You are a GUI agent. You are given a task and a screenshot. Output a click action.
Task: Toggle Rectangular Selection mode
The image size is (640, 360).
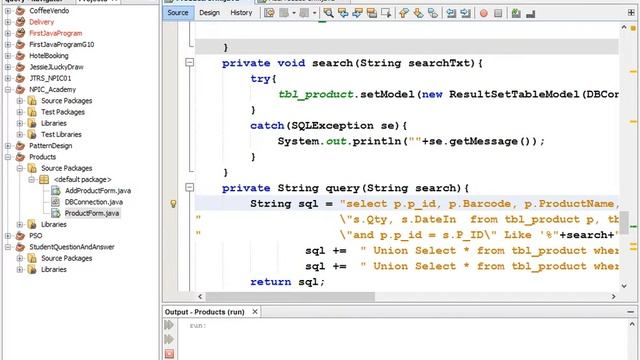pos(386,13)
